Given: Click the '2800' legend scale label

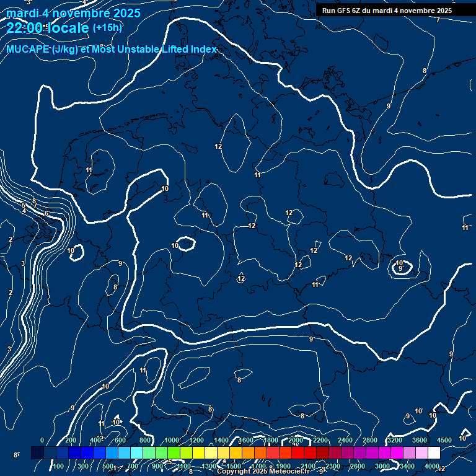Looking at the screenshot, I should pyautogui.click(x=370, y=440).
